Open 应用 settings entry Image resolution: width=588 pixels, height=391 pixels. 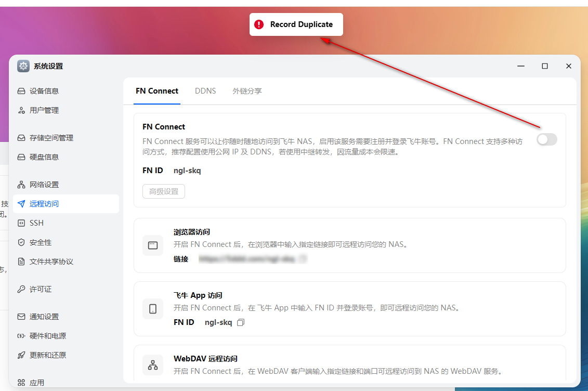(66, 383)
